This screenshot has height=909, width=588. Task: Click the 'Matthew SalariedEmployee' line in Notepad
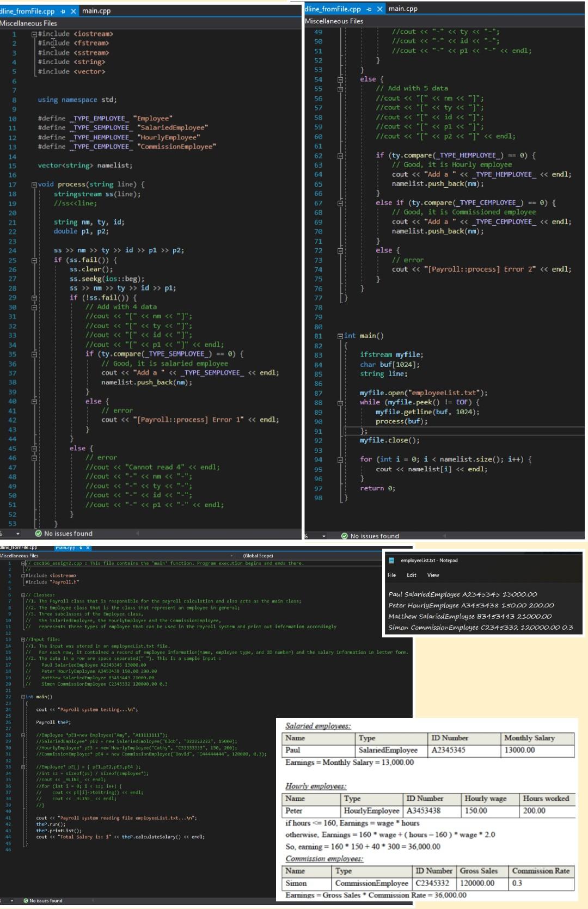(x=470, y=617)
